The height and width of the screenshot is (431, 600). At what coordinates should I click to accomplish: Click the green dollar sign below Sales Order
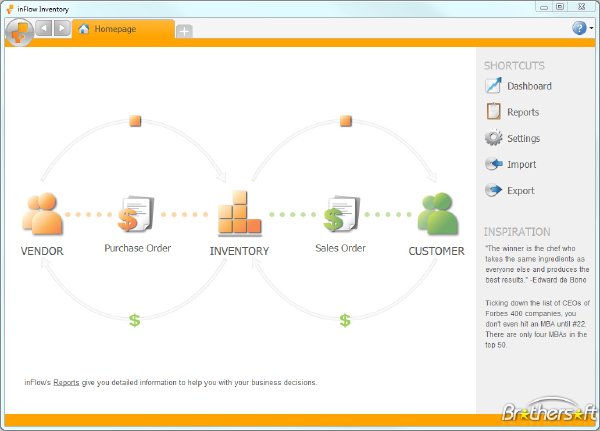click(345, 320)
